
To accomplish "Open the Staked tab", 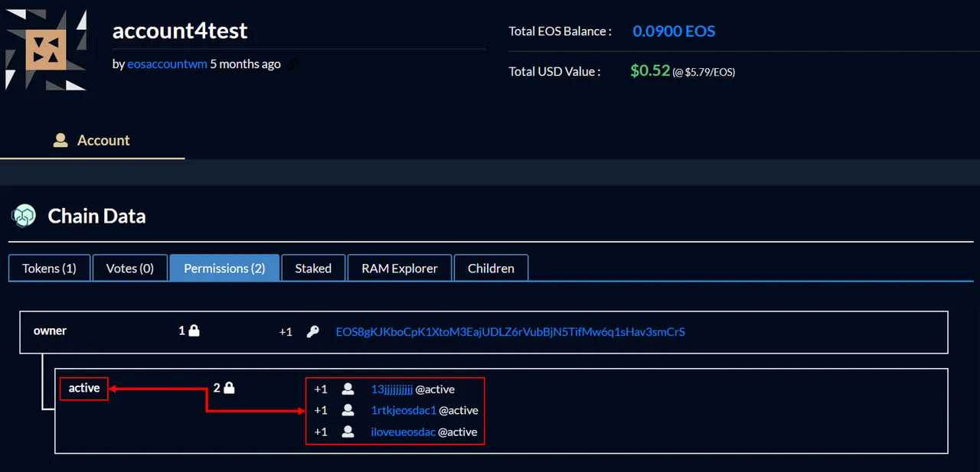I will (313, 269).
